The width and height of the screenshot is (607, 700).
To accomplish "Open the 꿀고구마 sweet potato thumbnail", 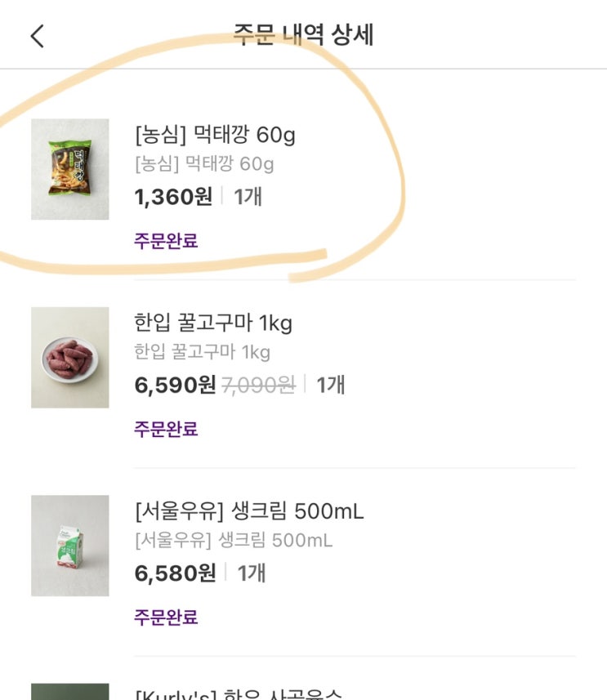I will pos(69,357).
